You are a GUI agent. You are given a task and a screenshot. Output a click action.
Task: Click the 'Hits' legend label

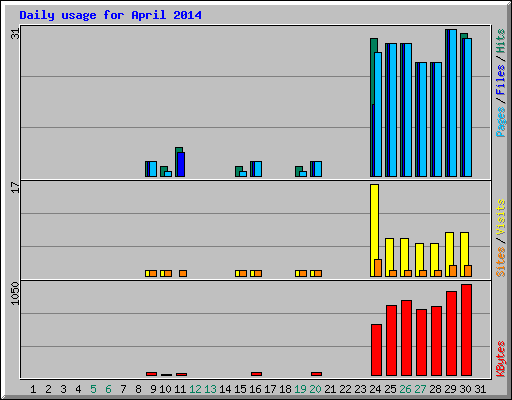point(500,41)
